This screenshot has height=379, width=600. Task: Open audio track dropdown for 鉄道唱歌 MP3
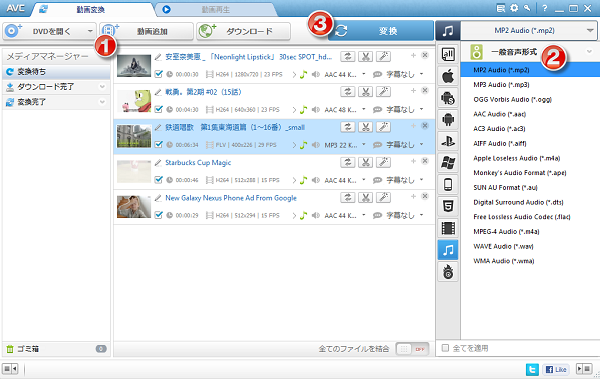pyautogui.click(x=364, y=144)
